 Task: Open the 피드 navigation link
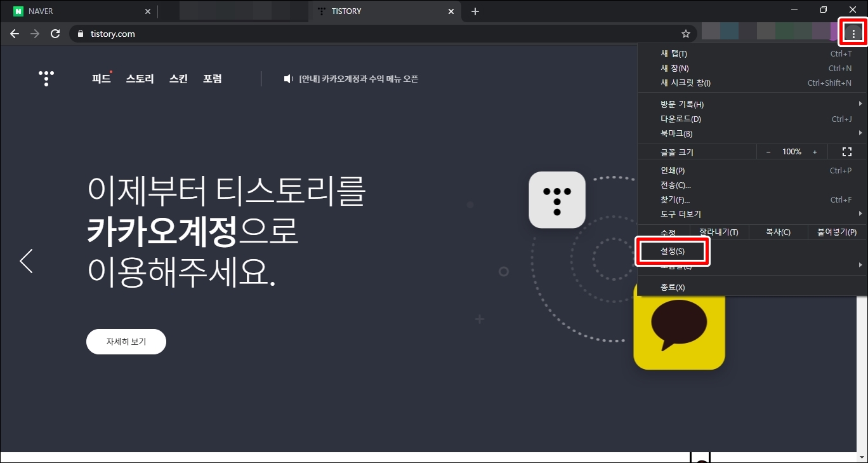point(101,79)
